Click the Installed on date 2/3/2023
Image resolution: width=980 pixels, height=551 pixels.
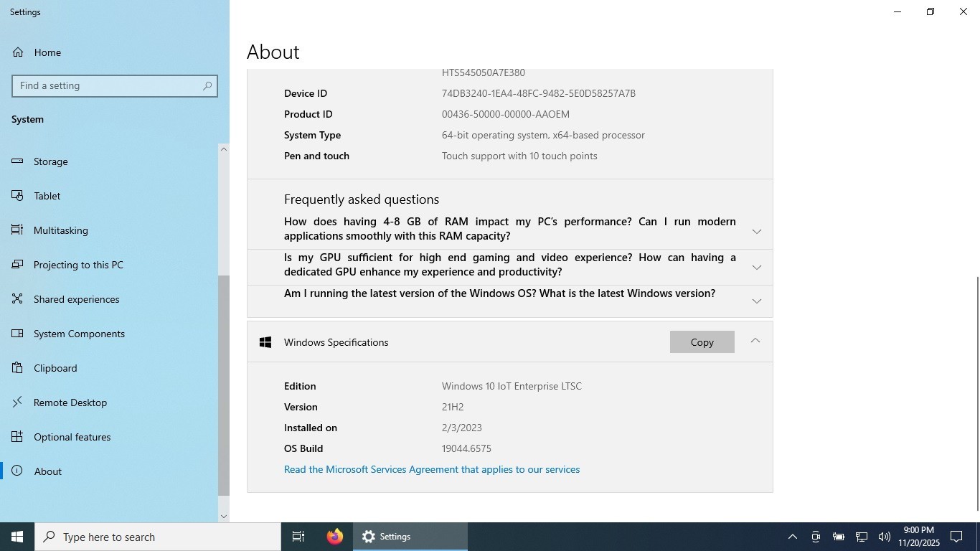coord(462,428)
